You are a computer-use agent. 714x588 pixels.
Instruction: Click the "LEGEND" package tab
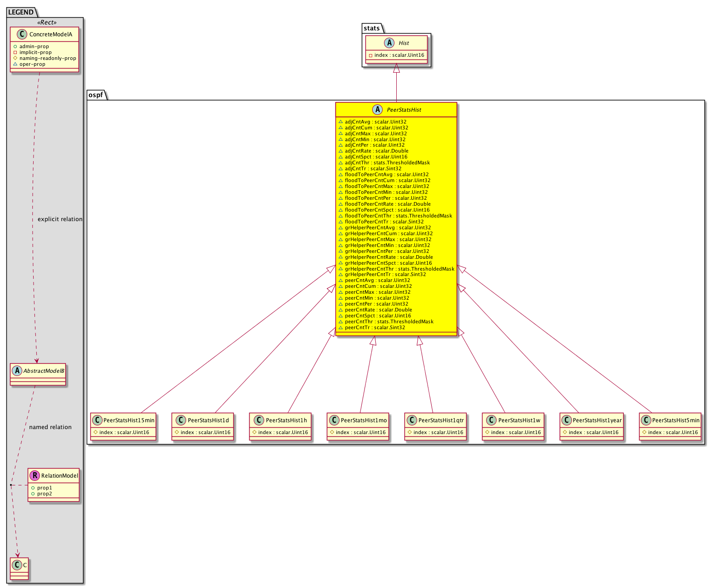[x=20, y=12]
